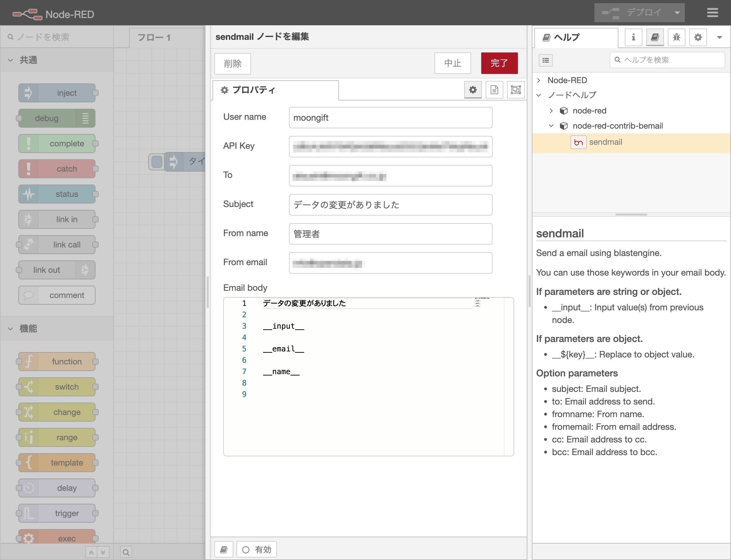This screenshot has width=731, height=560.
Task: Open the configuration nodes gear sidebar icon
Action: [x=698, y=37]
